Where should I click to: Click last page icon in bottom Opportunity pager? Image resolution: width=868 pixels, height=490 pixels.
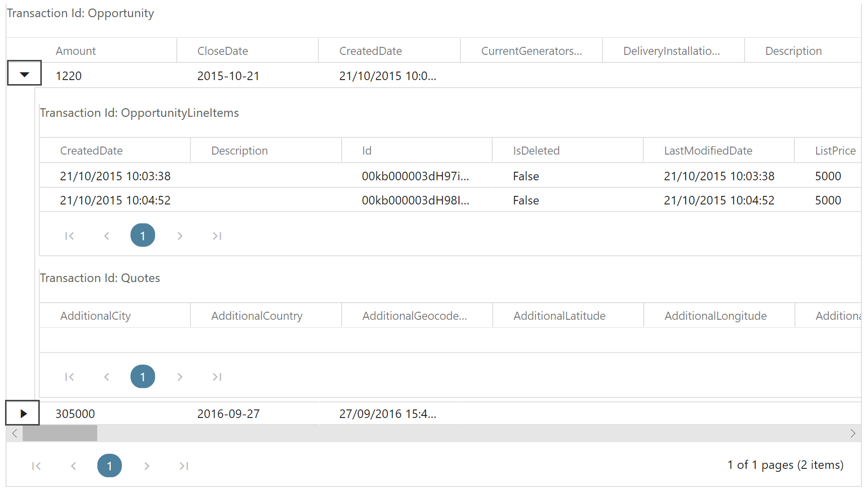coord(184,466)
